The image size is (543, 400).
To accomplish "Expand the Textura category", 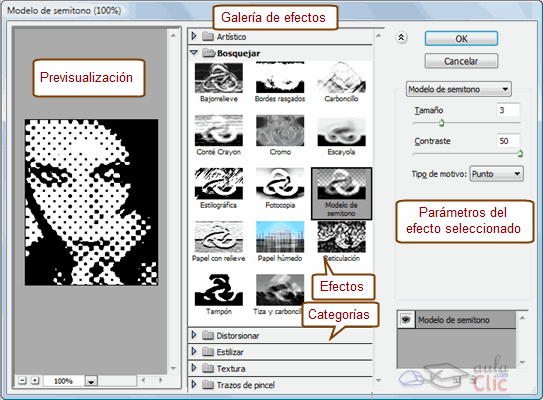I will pos(194,368).
